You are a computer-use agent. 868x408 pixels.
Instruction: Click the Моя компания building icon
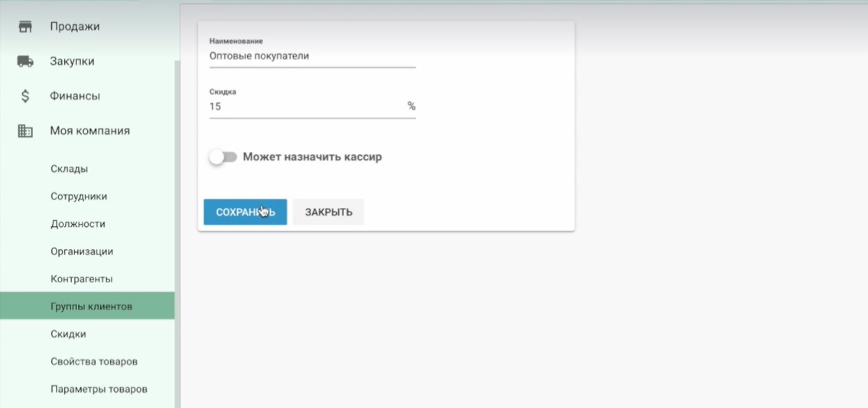tap(25, 131)
